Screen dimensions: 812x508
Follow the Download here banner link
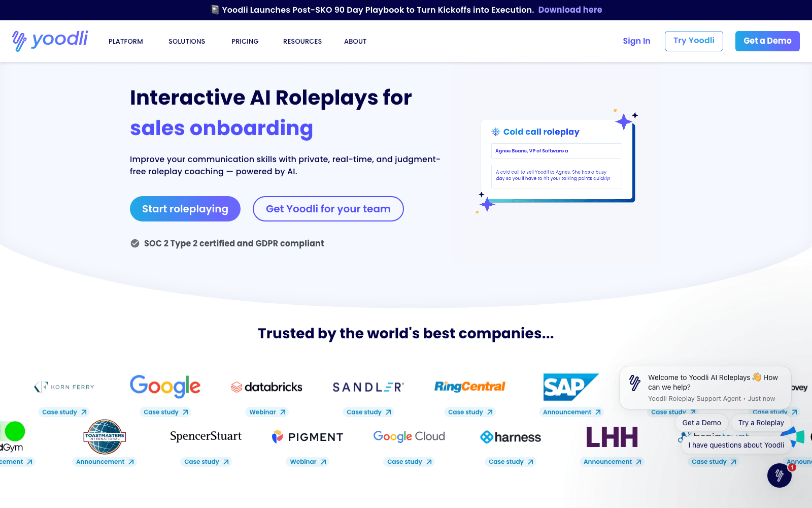tap(570, 10)
